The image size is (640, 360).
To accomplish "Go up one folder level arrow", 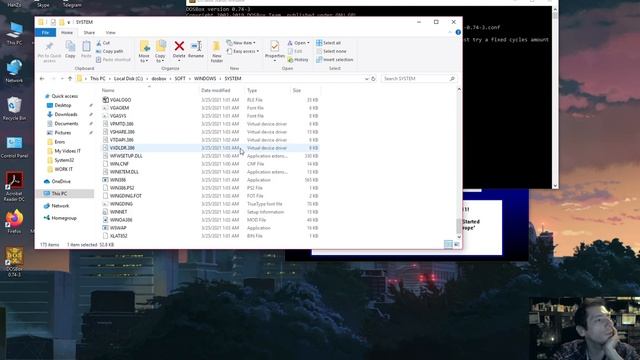I will pos(70,78).
